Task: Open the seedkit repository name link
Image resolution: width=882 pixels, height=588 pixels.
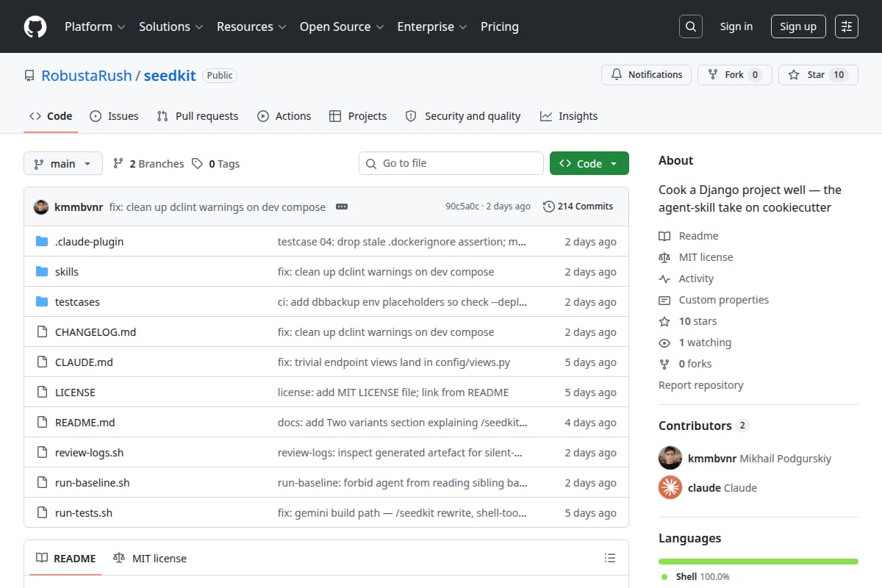Action: 170,76
